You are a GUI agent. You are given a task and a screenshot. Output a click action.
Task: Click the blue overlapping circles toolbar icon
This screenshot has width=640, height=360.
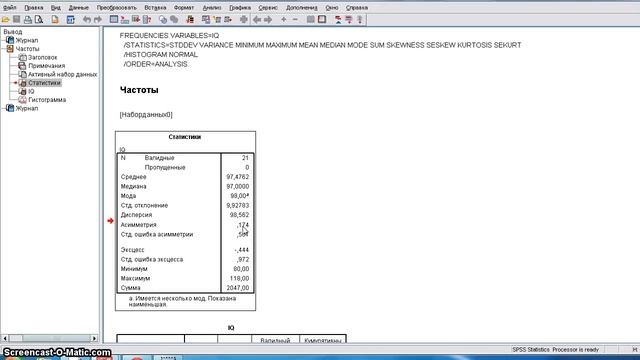coord(163,19)
